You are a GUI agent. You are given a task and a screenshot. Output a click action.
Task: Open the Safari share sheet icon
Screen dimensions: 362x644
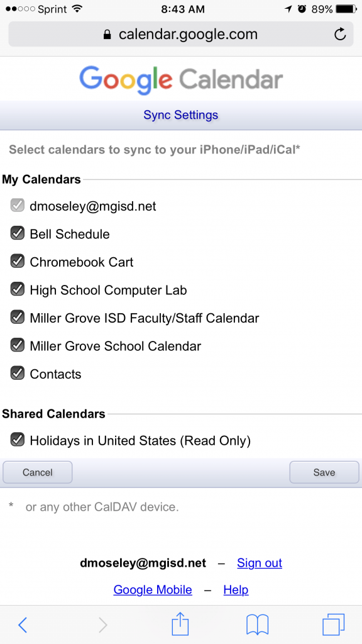click(180, 623)
